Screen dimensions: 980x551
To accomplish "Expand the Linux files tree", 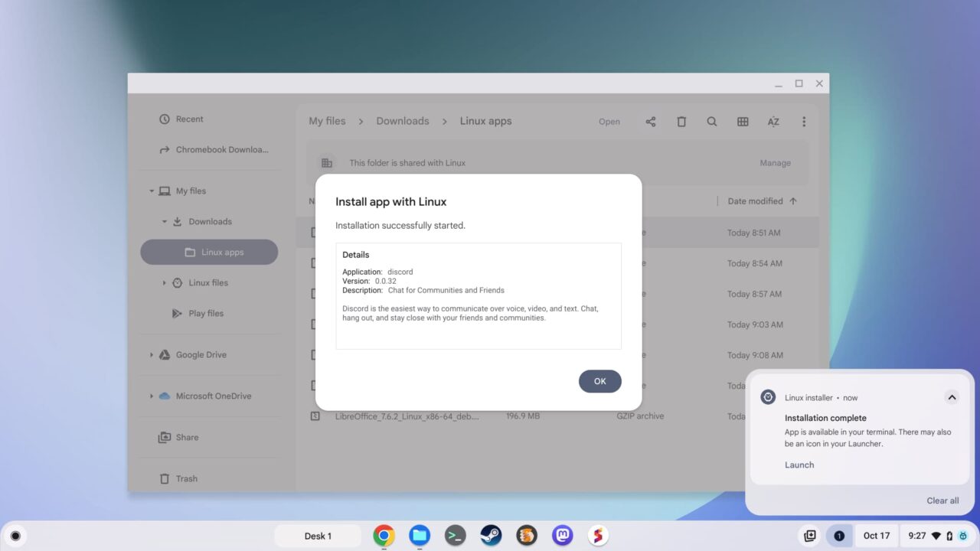I will click(165, 283).
